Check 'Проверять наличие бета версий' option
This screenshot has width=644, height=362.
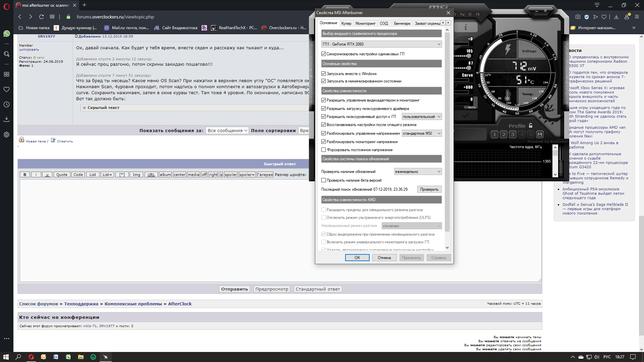(323, 180)
